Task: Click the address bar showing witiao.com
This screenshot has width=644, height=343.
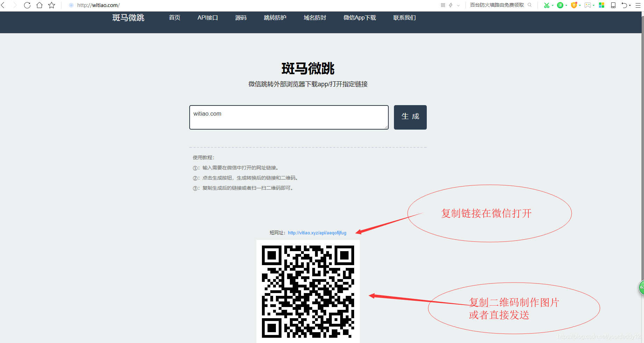Action: (x=98, y=5)
